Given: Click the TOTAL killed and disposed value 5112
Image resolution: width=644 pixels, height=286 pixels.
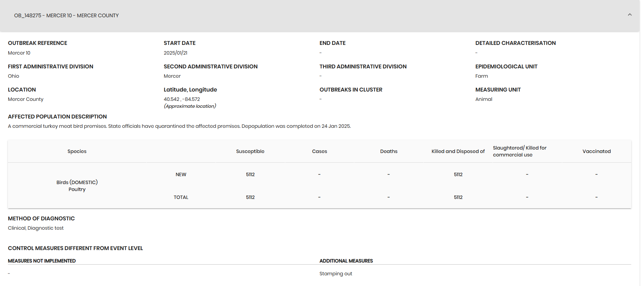Looking at the screenshot, I should tap(458, 197).
